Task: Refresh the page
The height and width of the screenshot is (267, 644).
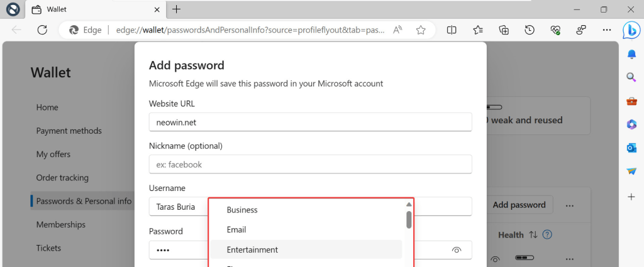Action: point(42,30)
